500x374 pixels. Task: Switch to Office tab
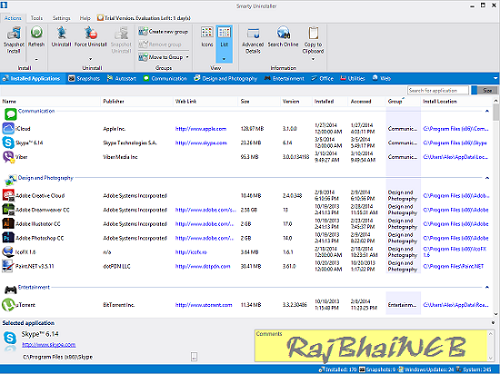pyautogui.click(x=322, y=78)
